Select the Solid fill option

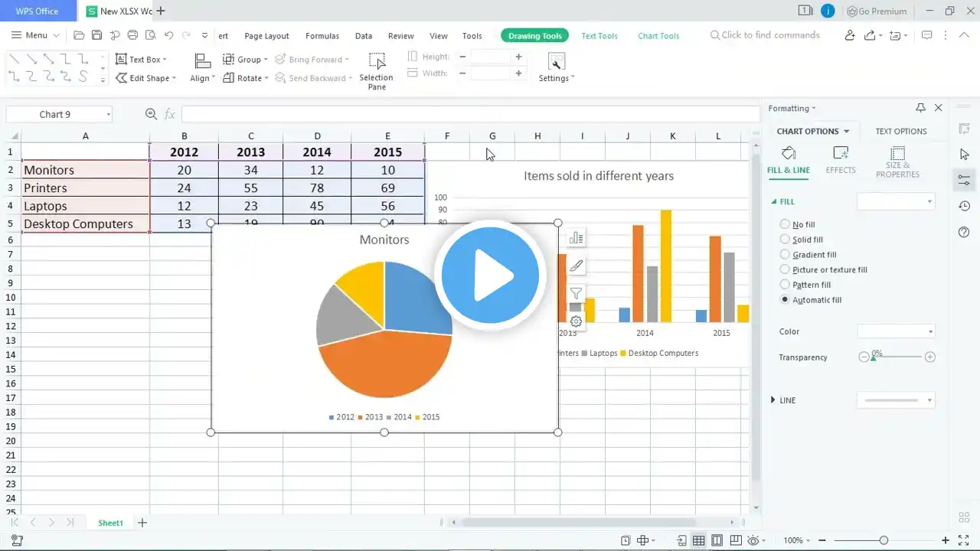pyautogui.click(x=801, y=240)
